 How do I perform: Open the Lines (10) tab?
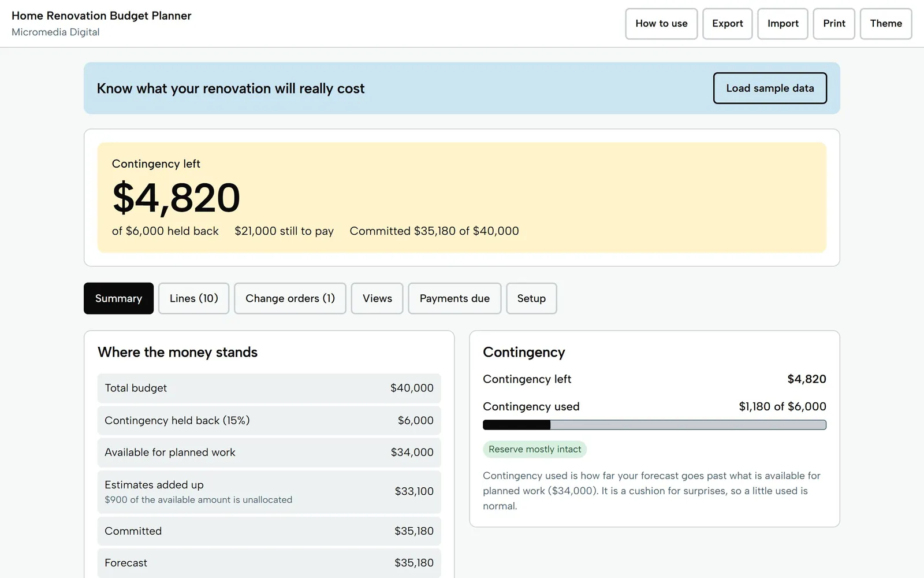click(193, 298)
